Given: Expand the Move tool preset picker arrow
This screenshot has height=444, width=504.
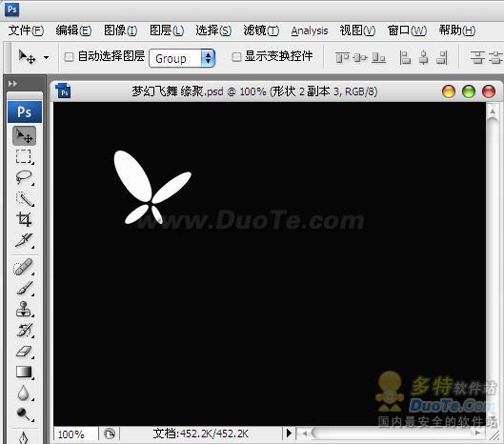Looking at the screenshot, I should [47, 58].
